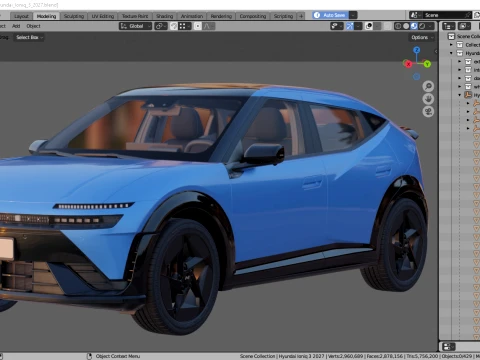Click the Auto Save button

pyautogui.click(x=331, y=15)
